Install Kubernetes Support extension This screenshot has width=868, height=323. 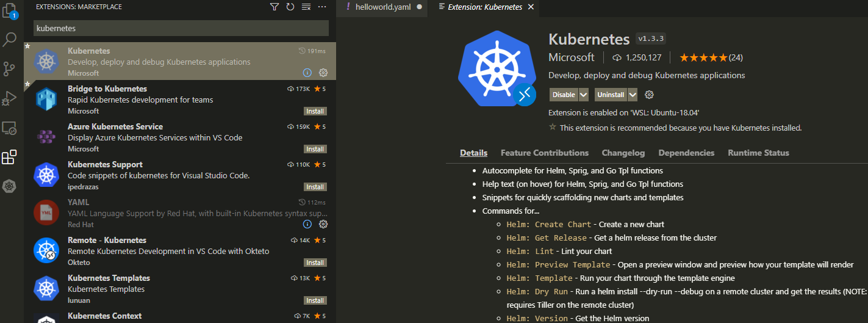coord(315,187)
